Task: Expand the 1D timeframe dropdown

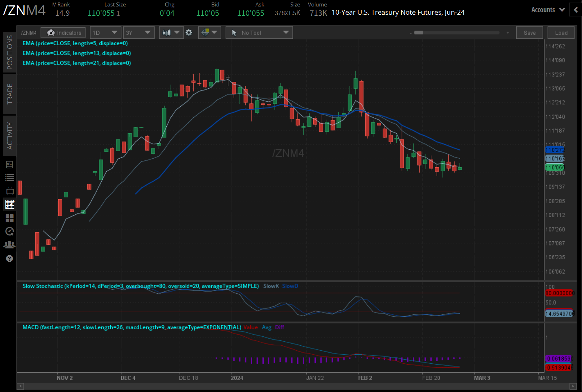Action: (x=105, y=33)
